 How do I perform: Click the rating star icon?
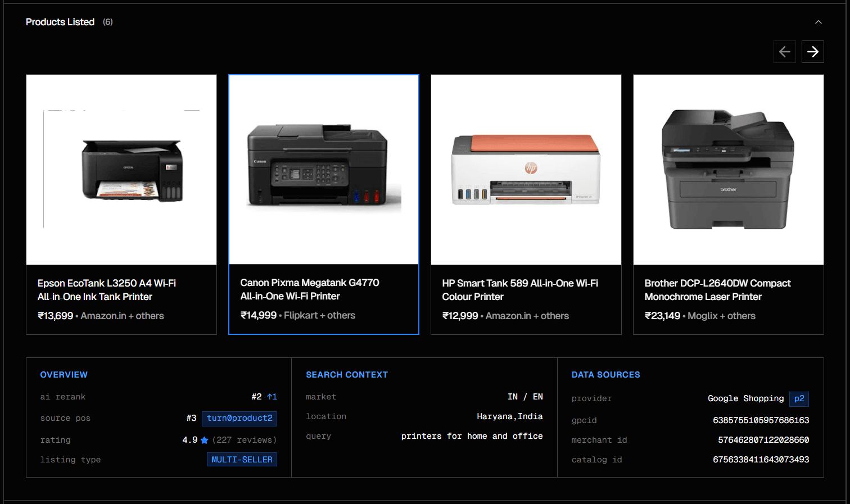204,440
